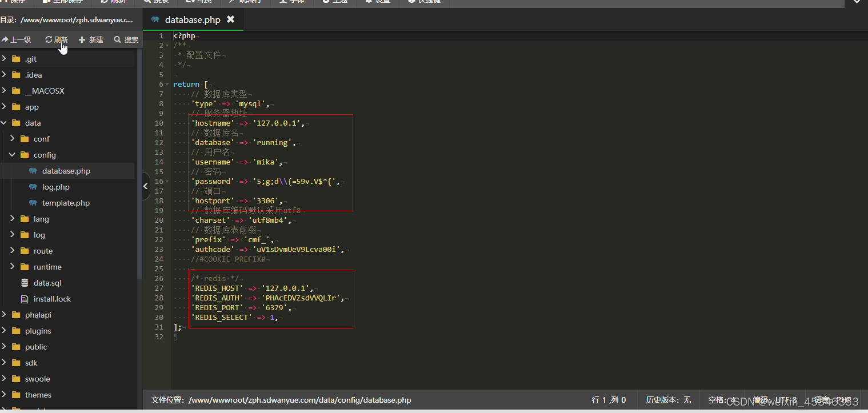
Task: Click the 'REDIS_HOST' key on line 27
Action: click(x=217, y=288)
